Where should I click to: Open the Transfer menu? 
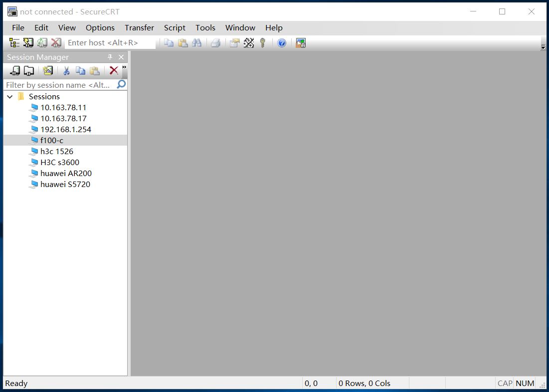point(139,27)
